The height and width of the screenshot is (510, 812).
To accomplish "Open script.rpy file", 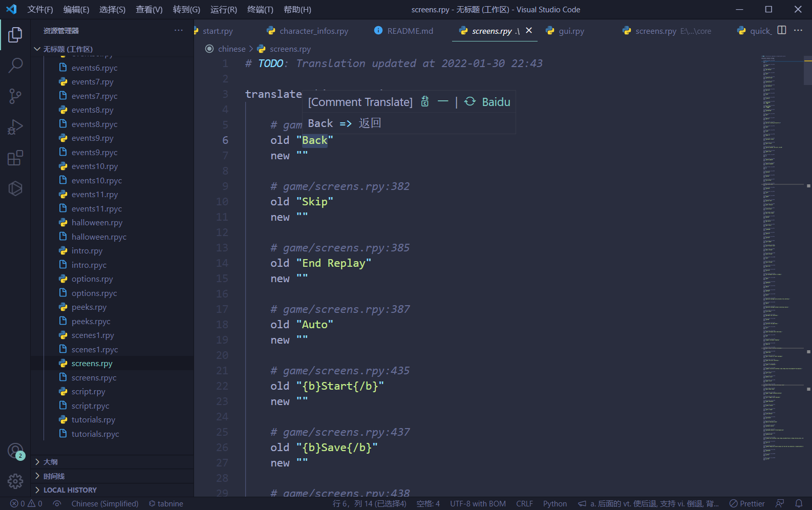I will [88, 392].
